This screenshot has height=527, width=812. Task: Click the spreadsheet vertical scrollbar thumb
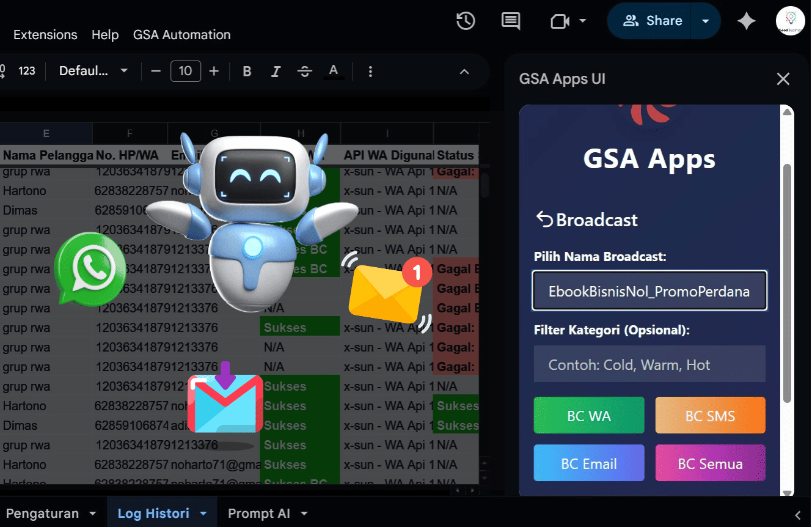[485, 185]
